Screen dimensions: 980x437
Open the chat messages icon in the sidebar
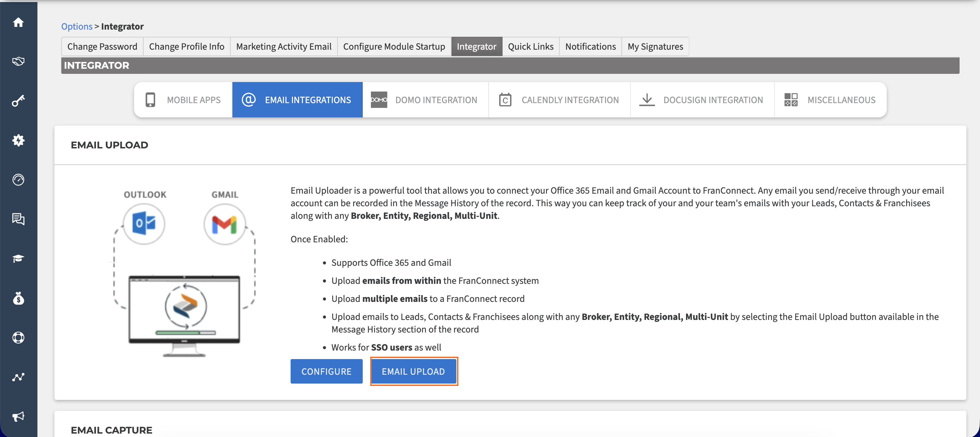point(18,219)
